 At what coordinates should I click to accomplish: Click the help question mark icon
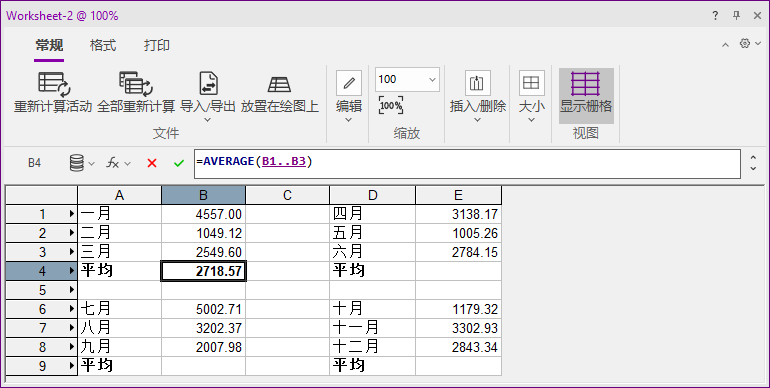tap(715, 16)
